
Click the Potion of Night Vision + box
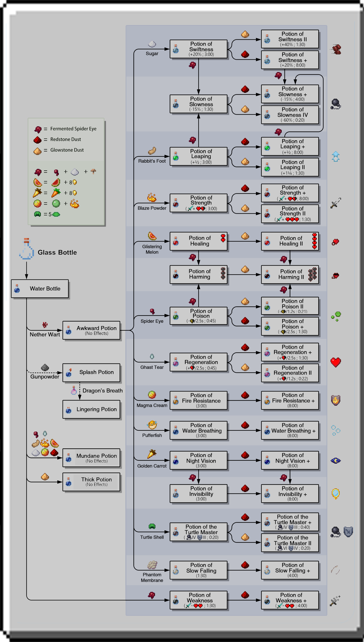(x=290, y=460)
